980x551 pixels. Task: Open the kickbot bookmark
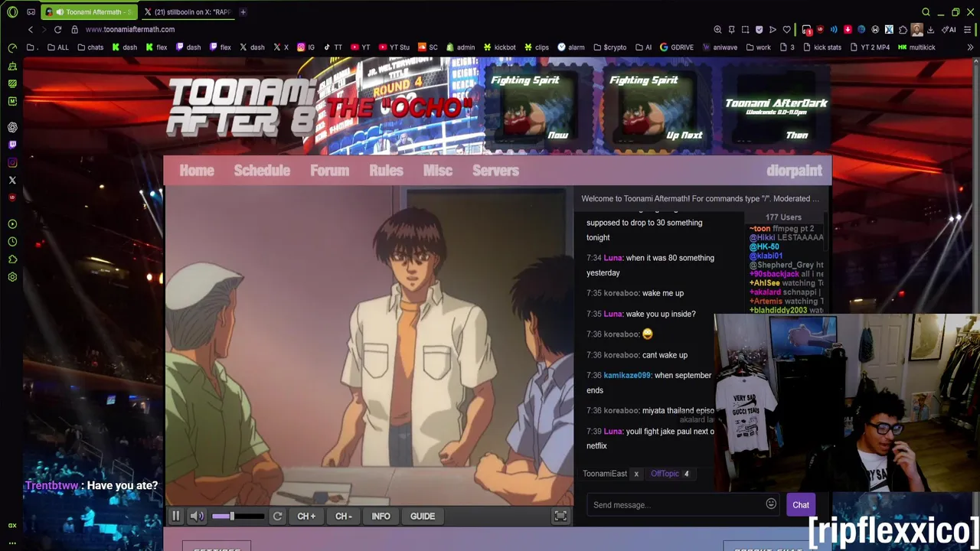499,47
